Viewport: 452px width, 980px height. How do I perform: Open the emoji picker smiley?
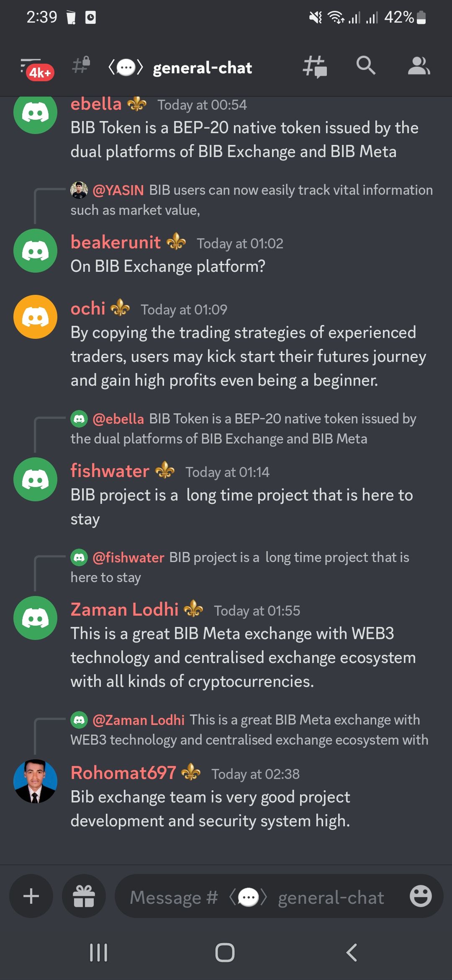(420, 896)
